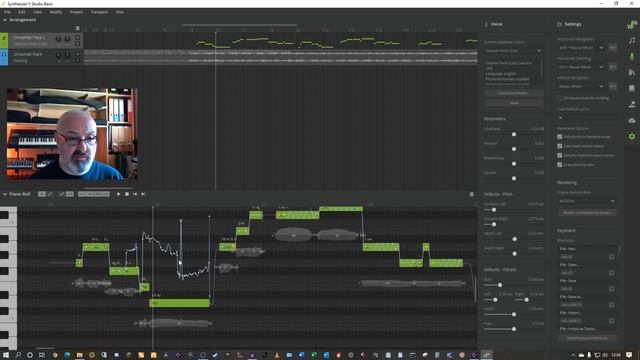Click the volume knob of Unnamed Track 1

[x=59, y=39]
